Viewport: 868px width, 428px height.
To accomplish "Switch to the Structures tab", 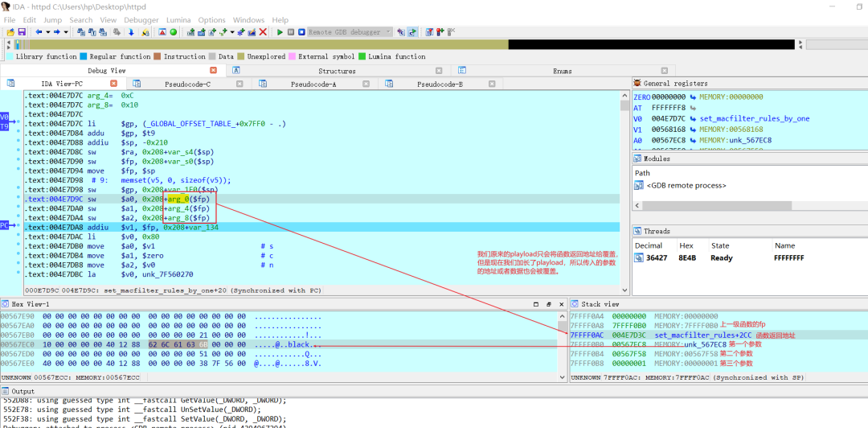I will [337, 71].
